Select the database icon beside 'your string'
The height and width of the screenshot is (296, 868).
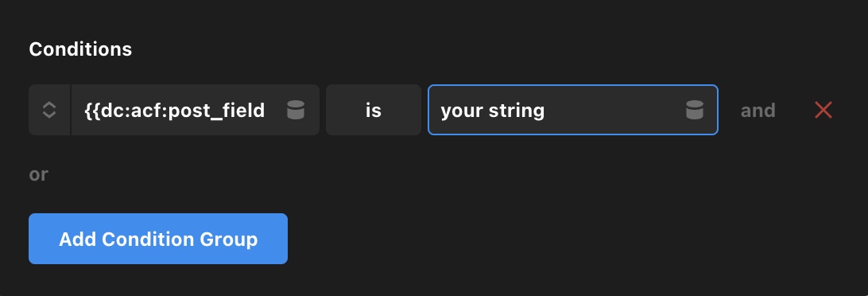[x=694, y=110]
